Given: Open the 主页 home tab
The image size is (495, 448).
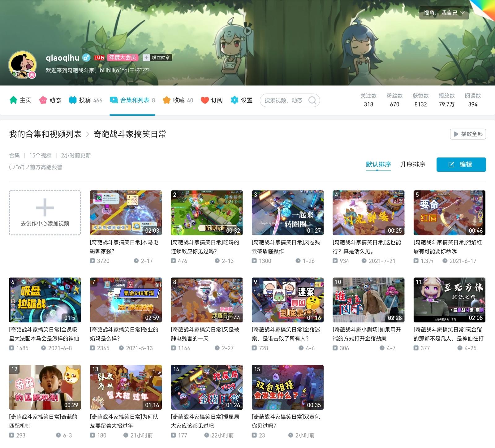Looking at the screenshot, I should click(20, 100).
